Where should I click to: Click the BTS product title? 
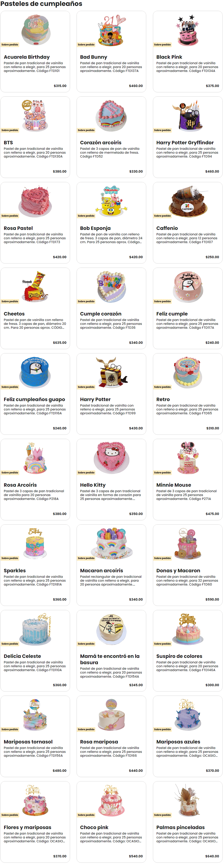[8, 142]
